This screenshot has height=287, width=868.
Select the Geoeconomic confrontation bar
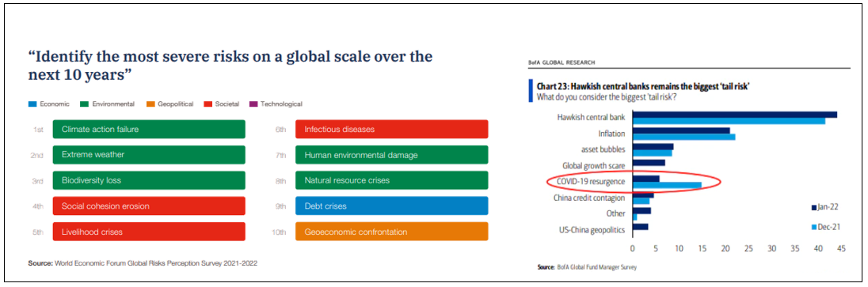click(x=391, y=232)
